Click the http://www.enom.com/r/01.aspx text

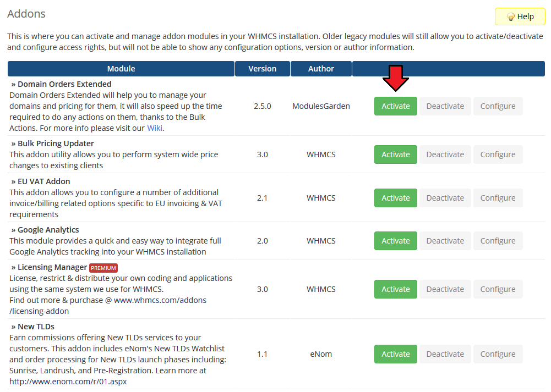[68, 382]
